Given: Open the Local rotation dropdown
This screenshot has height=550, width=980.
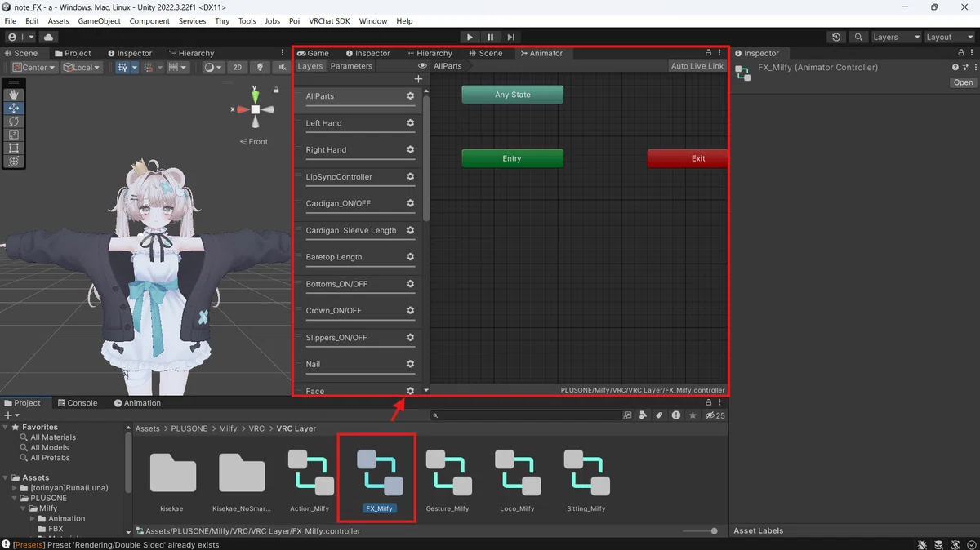Looking at the screenshot, I should (81, 68).
